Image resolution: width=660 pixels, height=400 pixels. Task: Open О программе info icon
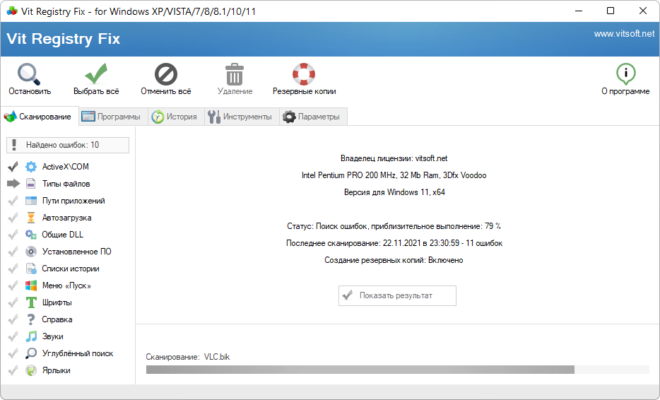(625, 74)
